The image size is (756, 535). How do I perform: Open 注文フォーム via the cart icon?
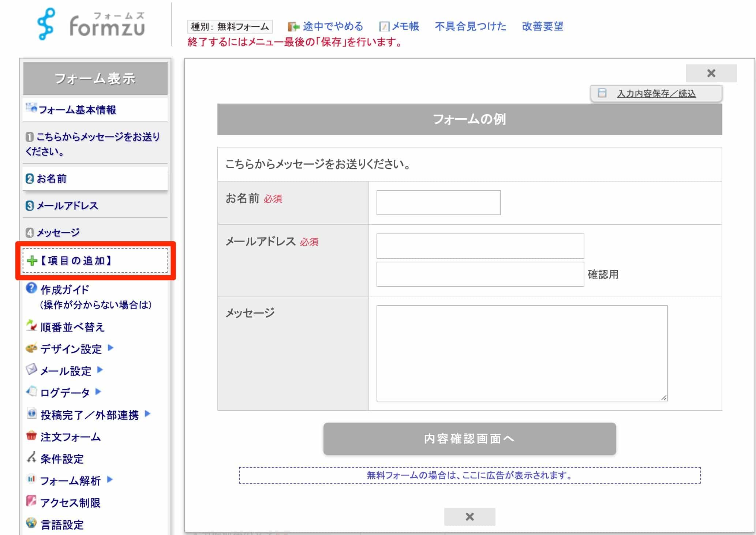click(32, 436)
